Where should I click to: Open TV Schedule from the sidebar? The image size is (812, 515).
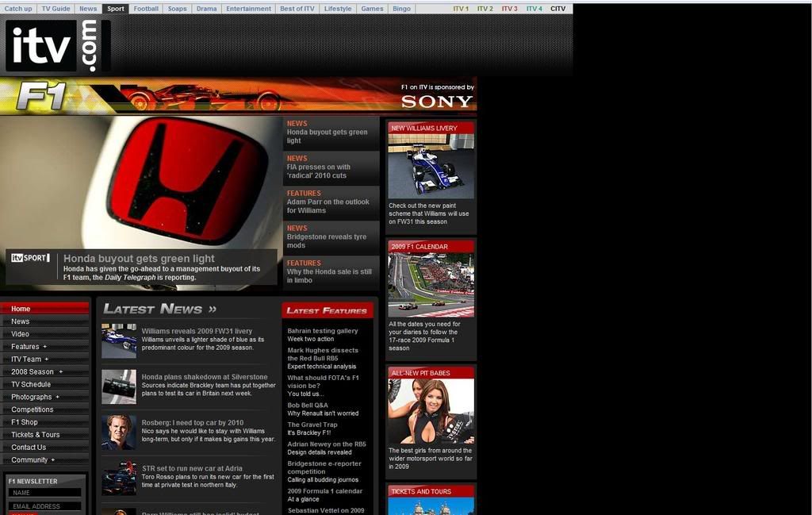31,384
